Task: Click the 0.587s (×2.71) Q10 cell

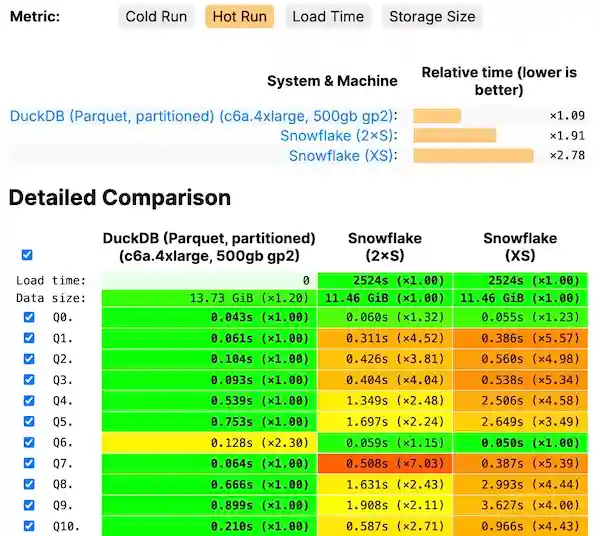Action: (x=385, y=526)
